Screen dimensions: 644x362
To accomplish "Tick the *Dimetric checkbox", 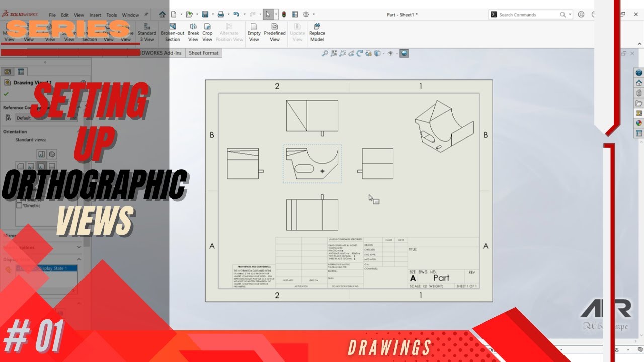I will point(19,205).
